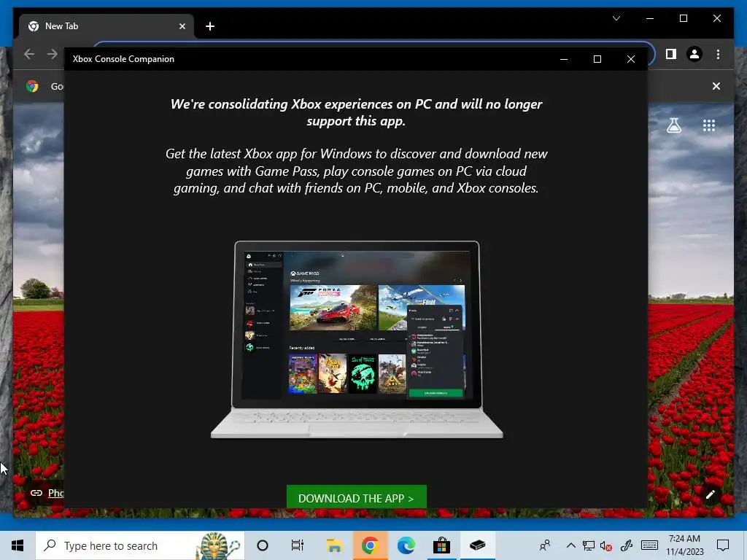
Task: Open Cortana circle icon in taskbar
Action: click(x=263, y=545)
